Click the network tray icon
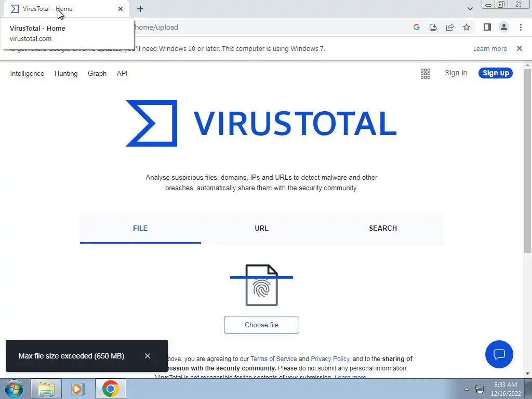The image size is (532, 399). [x=479, y=389]
